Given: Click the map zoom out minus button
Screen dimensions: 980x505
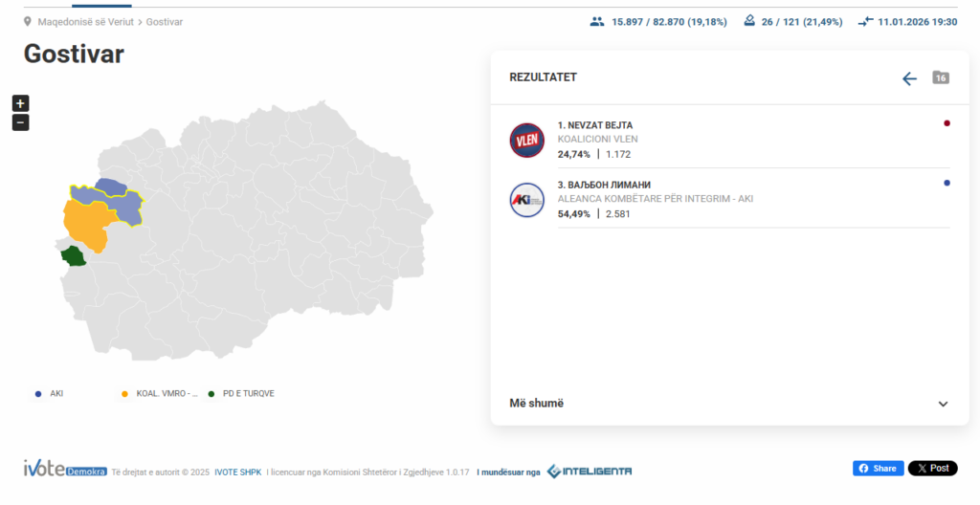Looking at the screenshot, I should coord(21,122).
